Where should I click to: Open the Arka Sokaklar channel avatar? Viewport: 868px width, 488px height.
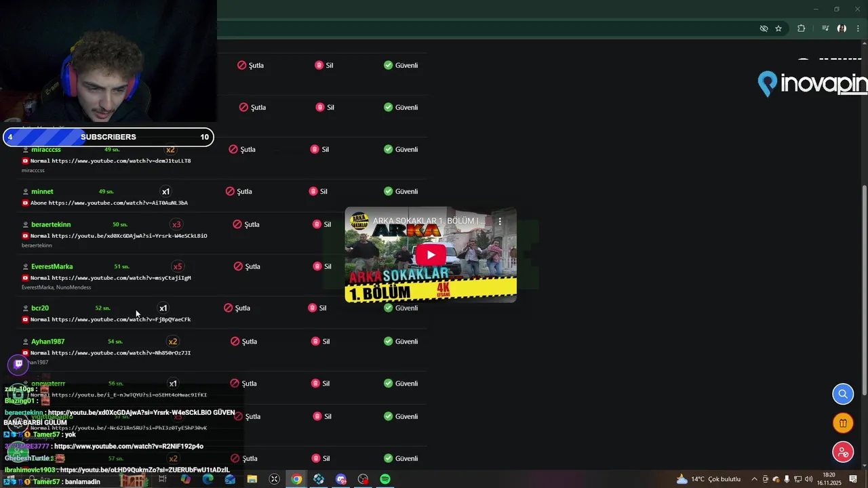[359, 221]
